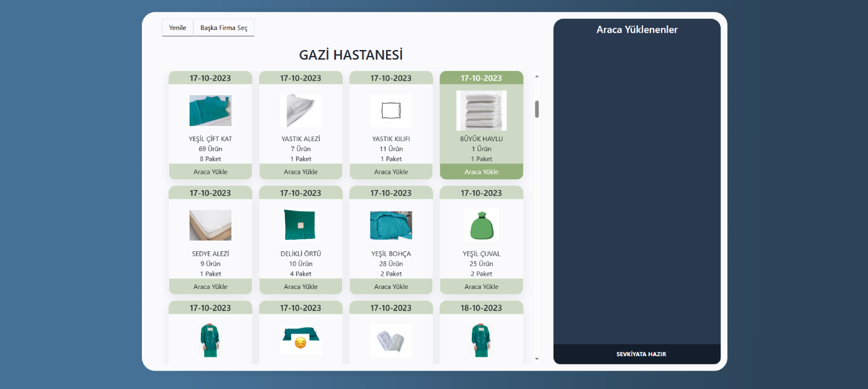
Task: Click the product list scrollbar thumb
Action: [x=537, y=109]
